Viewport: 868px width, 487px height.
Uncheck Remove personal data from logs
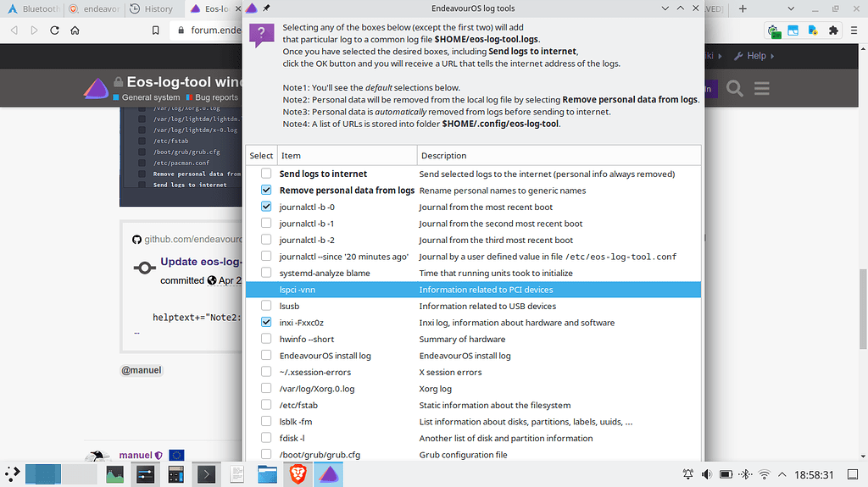click(266, 191)
